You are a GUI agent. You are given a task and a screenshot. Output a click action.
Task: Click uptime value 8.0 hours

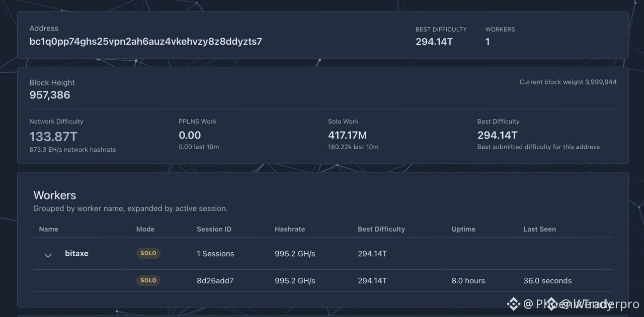coord(468,281)
